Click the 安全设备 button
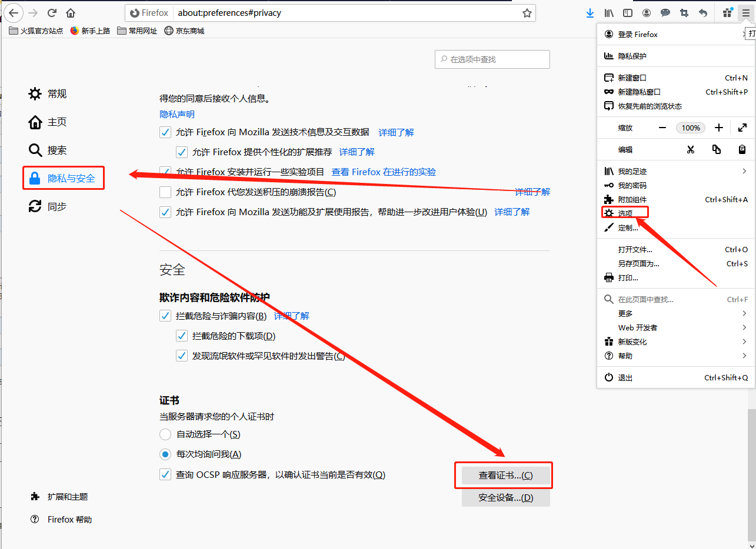 (506, 497)
